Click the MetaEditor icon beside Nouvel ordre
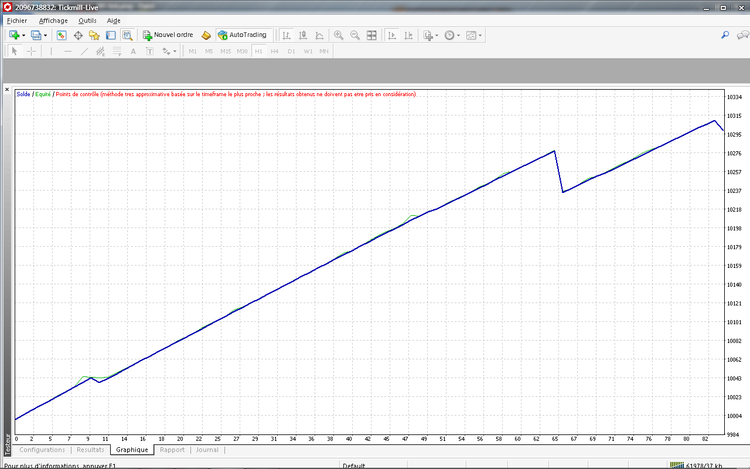 tap(207, 35)
